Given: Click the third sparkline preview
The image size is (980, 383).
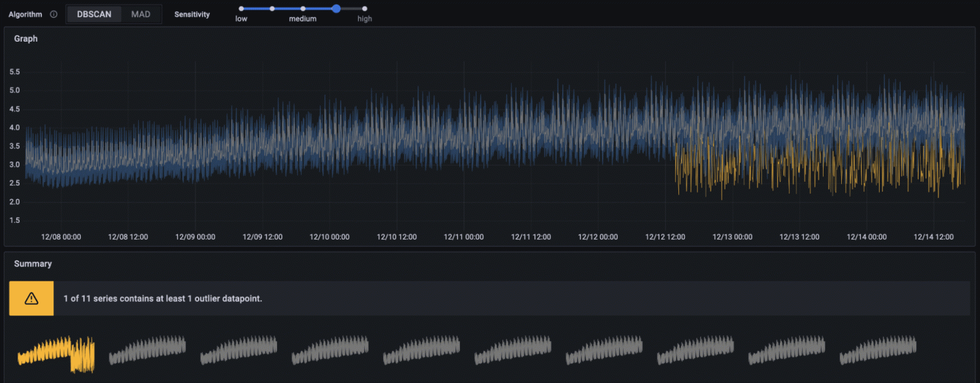Looking at the screenshot, I should 237,352.
